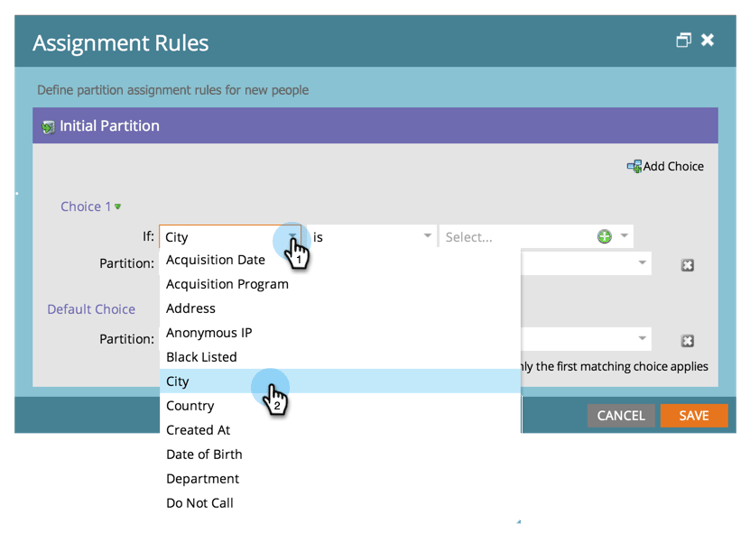Open the City field dropdown arrow
Image resolution: width=750 pixels, height=533 pixels.
tap(293, 237)
